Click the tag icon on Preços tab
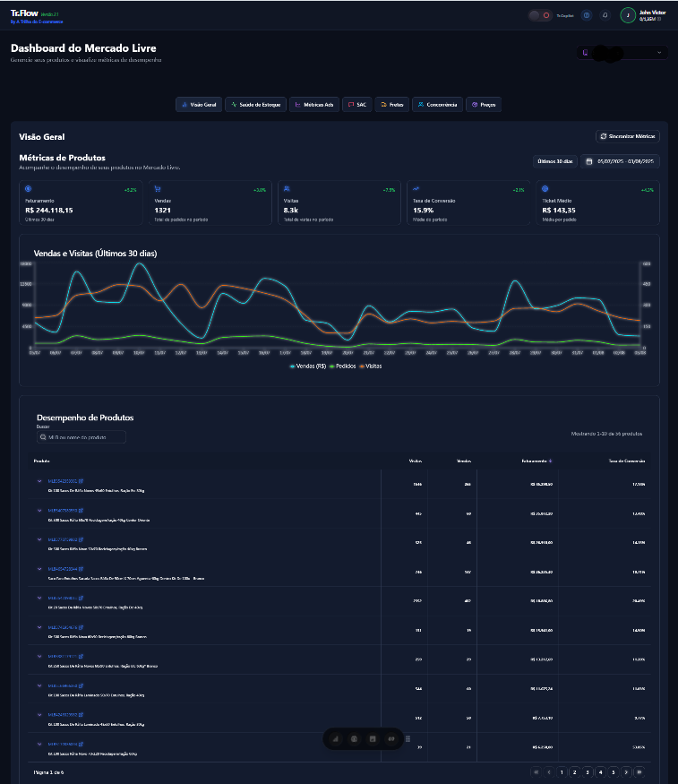Screen dimensions: 678x784 [475, 105]
